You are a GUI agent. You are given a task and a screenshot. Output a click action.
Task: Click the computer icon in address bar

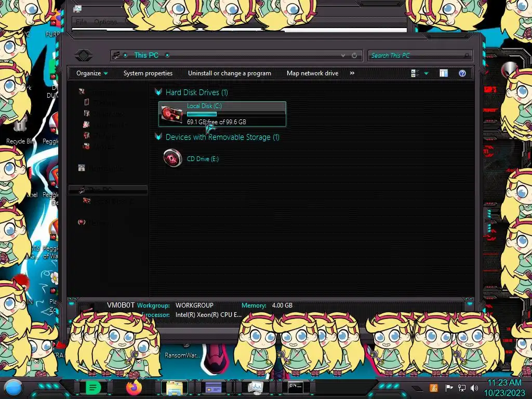point(116,55)
